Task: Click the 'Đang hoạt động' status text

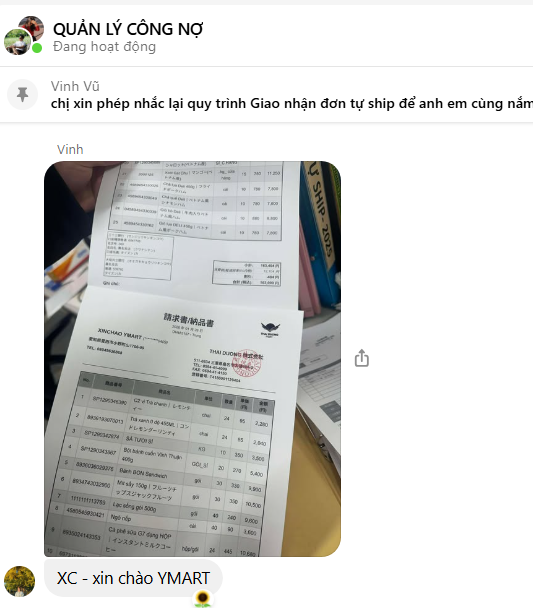Action: pos(104,47)
